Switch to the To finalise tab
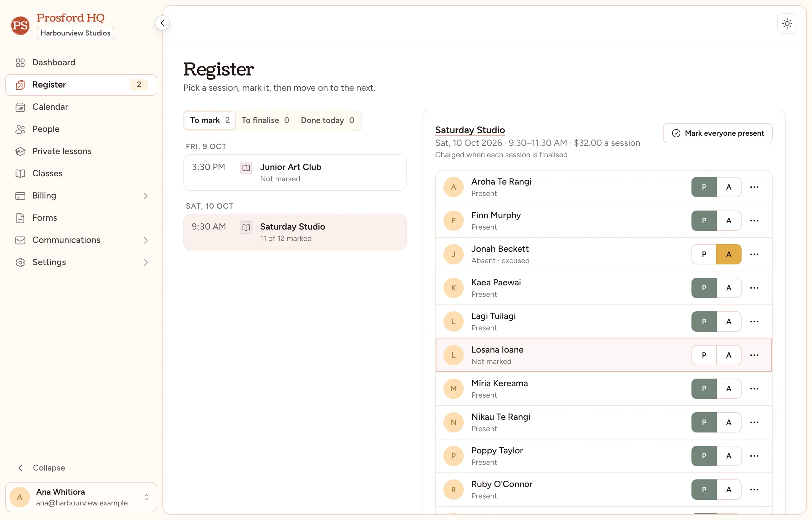 [x=265, y=120]
